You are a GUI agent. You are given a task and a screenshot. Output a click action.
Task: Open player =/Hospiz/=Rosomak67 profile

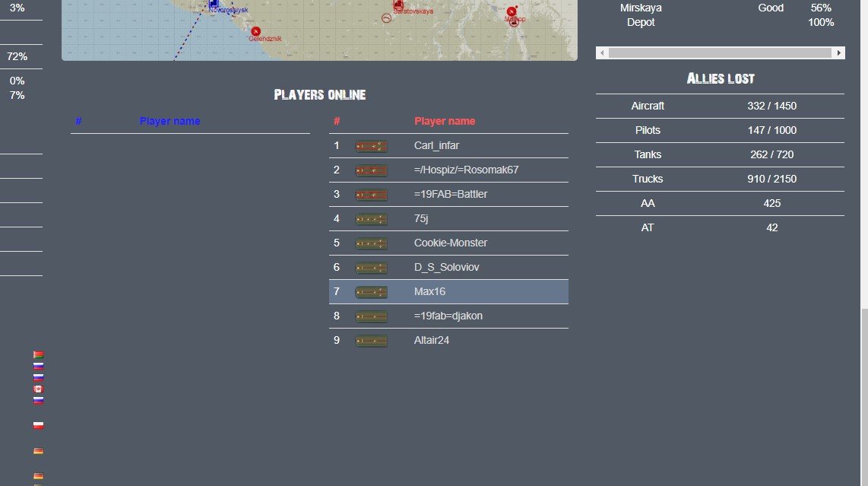(x=466, y=170)
